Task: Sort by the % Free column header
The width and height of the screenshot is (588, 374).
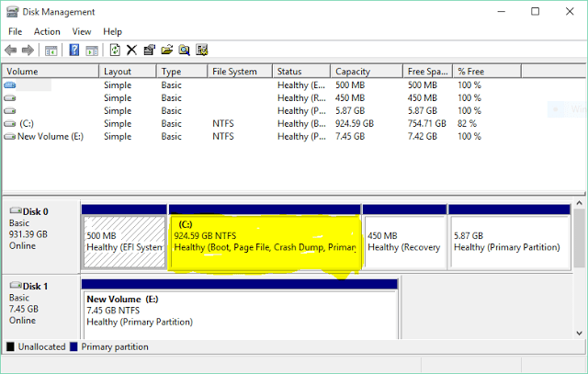Action: (487, 72)
